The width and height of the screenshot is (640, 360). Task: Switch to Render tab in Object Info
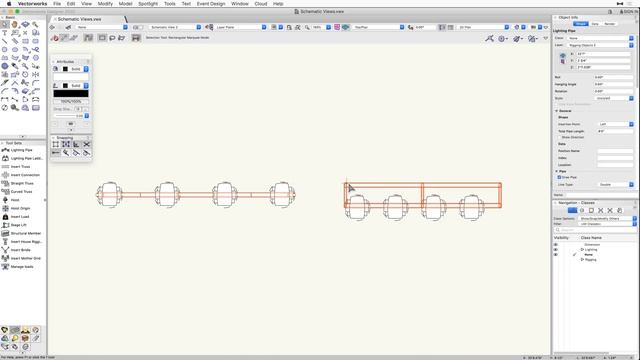pos(609,24)
